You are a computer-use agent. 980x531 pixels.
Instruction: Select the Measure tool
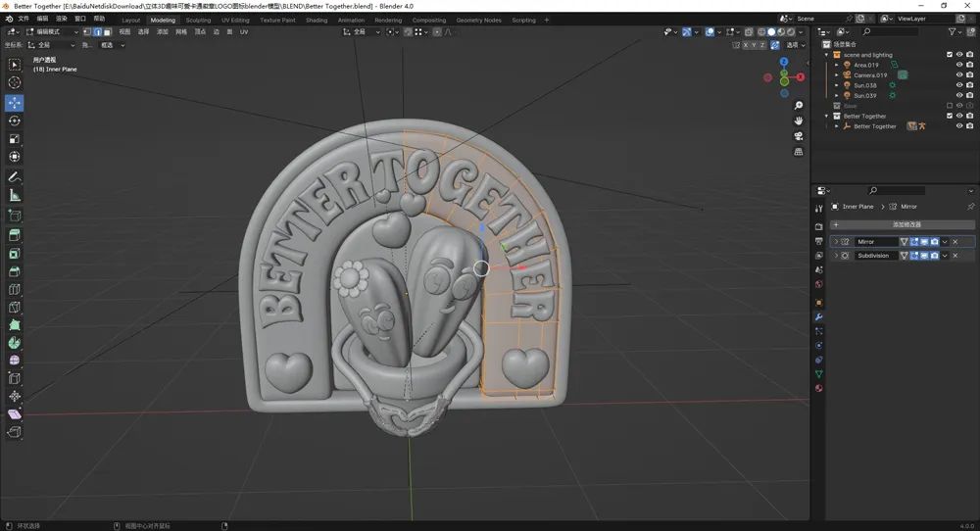15,196
